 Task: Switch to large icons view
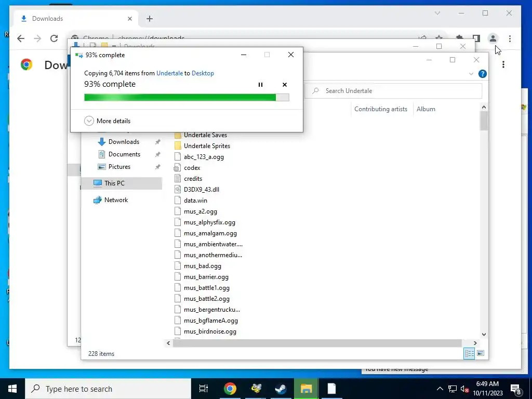481,353
